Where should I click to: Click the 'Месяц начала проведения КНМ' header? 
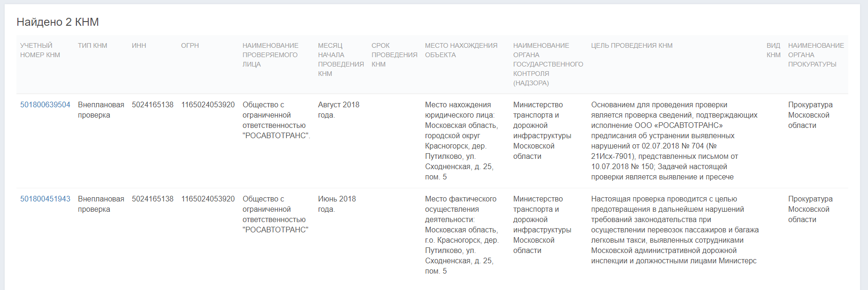point(341,59)
